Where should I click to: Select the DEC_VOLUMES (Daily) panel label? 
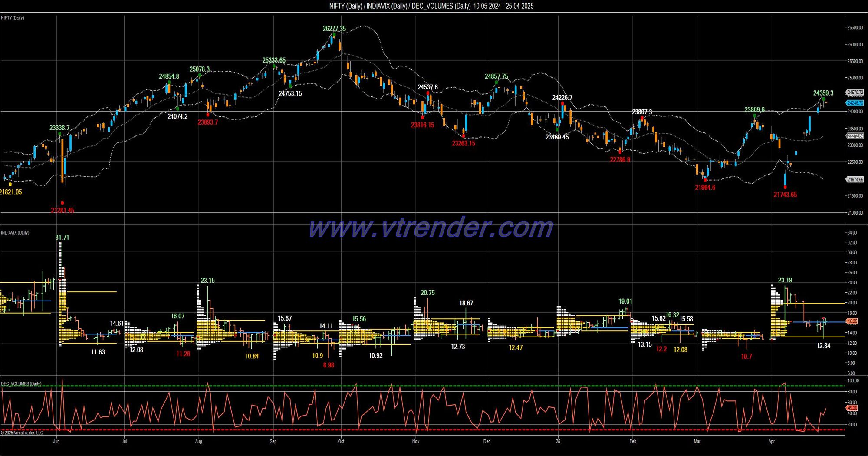coord(21,384)
